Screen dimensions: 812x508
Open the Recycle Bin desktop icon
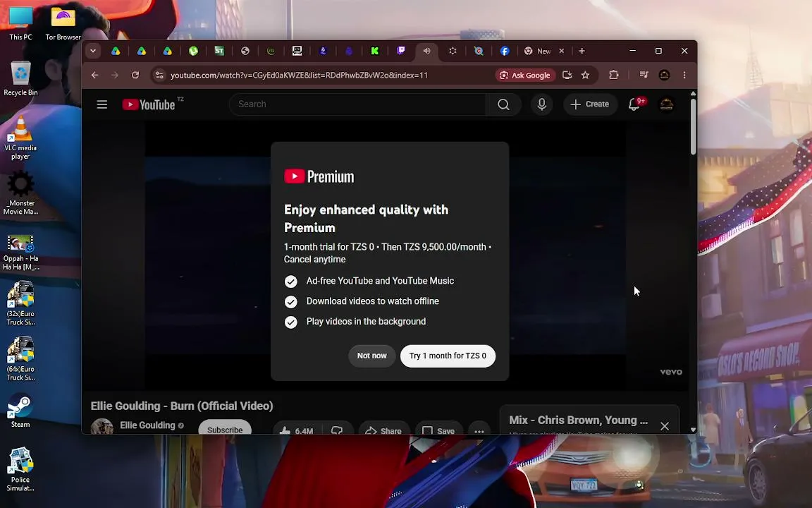tap(20, 78)
